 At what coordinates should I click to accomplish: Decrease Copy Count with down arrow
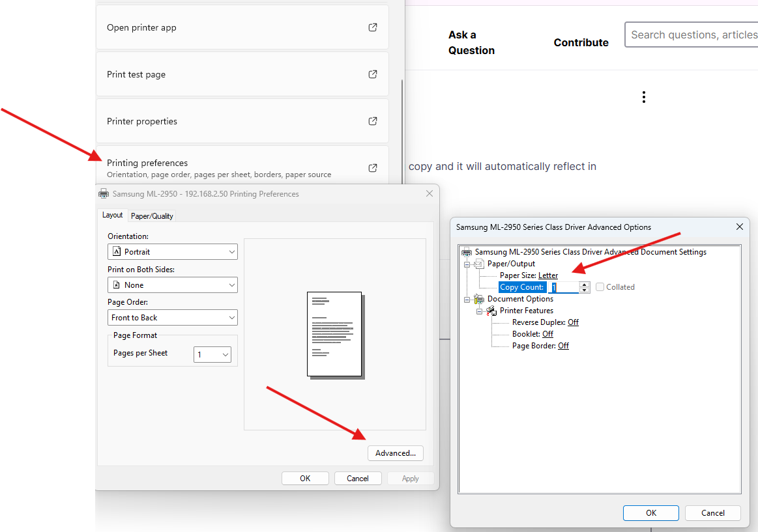[585, 290]
